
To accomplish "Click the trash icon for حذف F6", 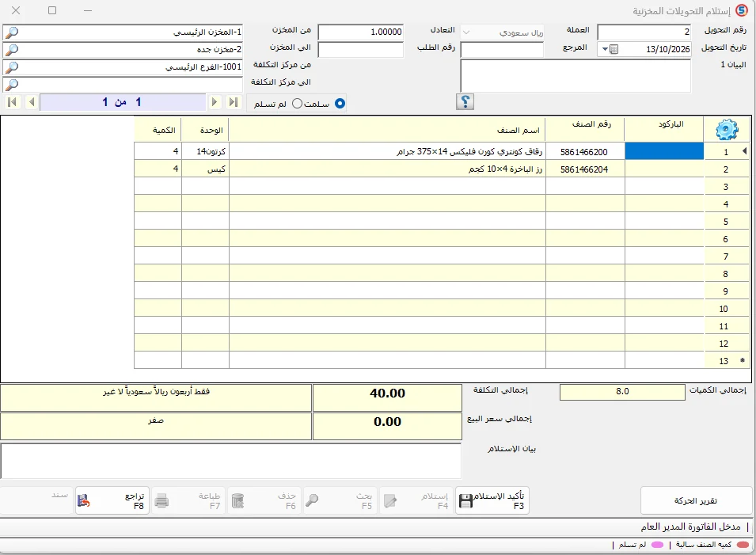I will tap(238, 501).
